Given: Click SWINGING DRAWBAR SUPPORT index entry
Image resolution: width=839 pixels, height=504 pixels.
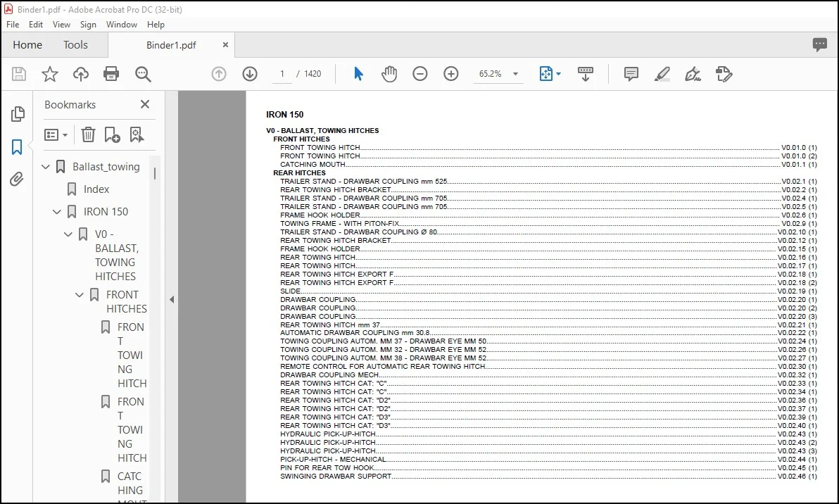Looking at the screenshot, I should pos(548,476).
